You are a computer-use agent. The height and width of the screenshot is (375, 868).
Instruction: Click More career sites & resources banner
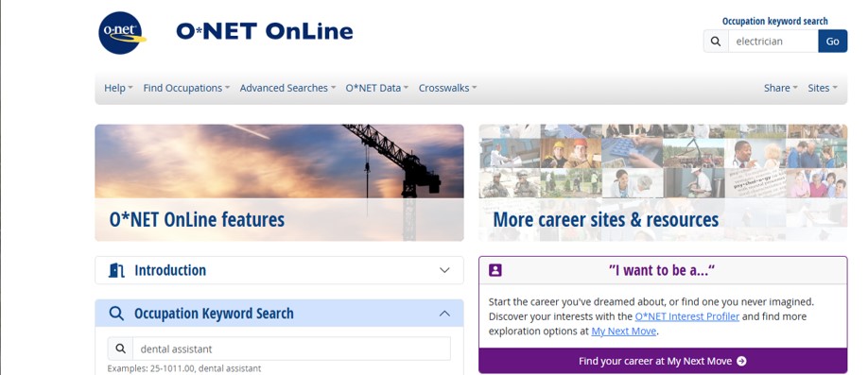point(663,182)
